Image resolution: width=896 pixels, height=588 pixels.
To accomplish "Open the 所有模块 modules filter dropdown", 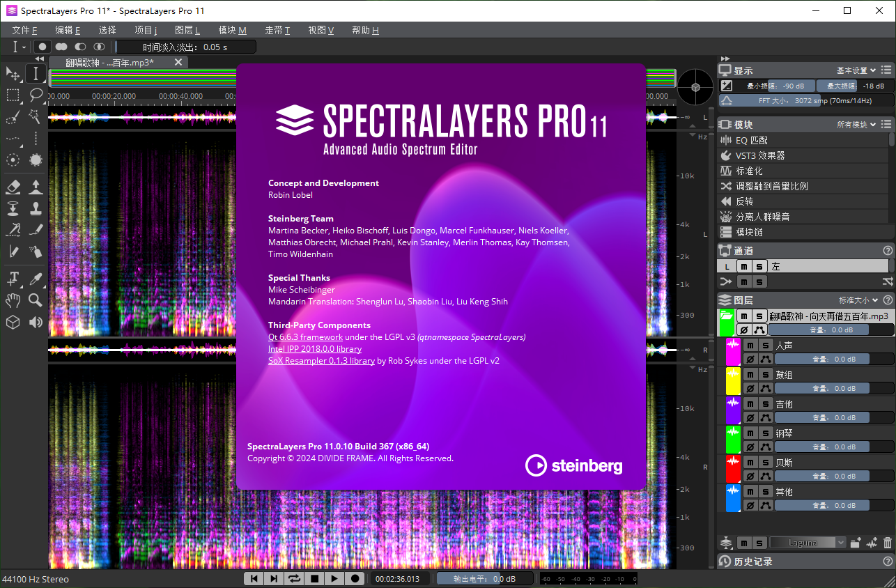I will (x=856, y=125).
